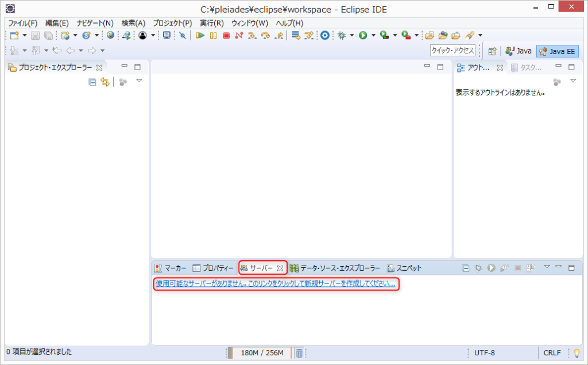Open the ヘルプ(H) menu
Viewport: 588px width, 365px height.
289,24
